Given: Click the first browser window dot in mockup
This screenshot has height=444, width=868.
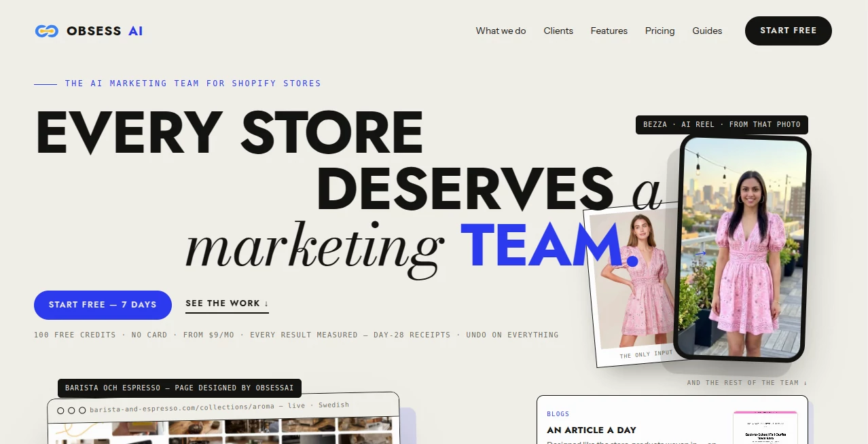Looking at the screenshot, I should click(60, 411).
